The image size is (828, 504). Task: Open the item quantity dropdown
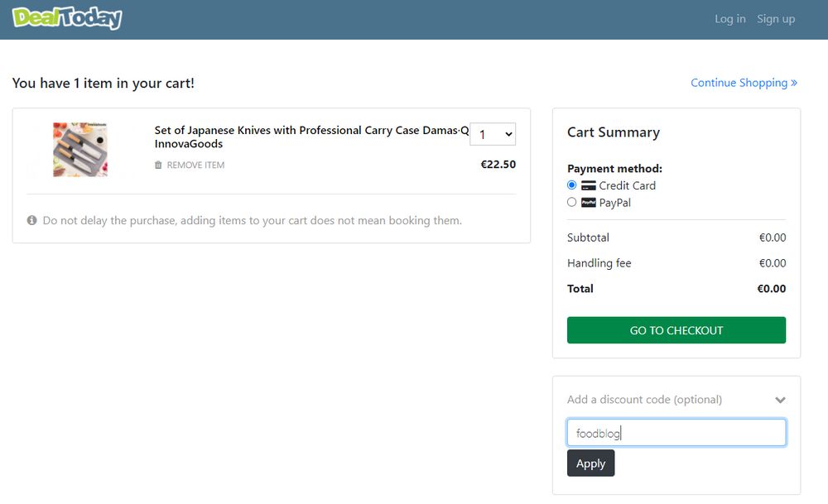(x=493, y=134)
